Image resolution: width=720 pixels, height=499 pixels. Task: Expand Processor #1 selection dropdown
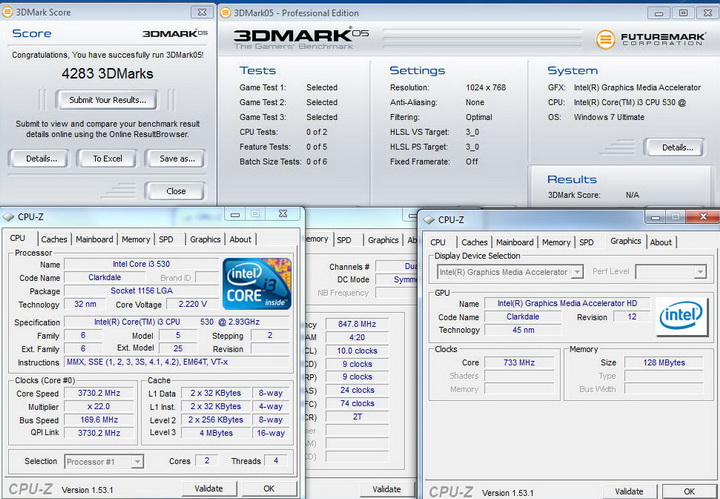click(x=137, y=462)
